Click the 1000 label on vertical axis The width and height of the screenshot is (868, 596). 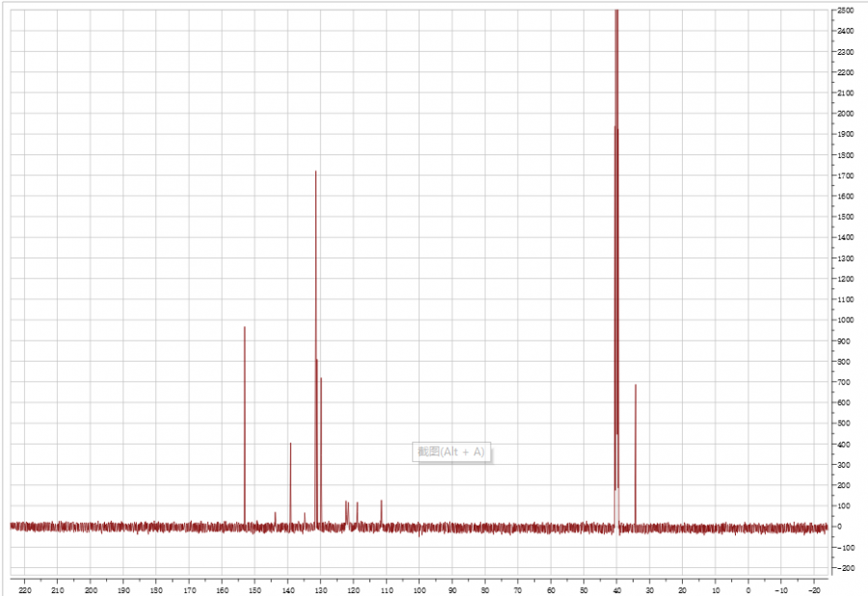(x=845, y=320)
